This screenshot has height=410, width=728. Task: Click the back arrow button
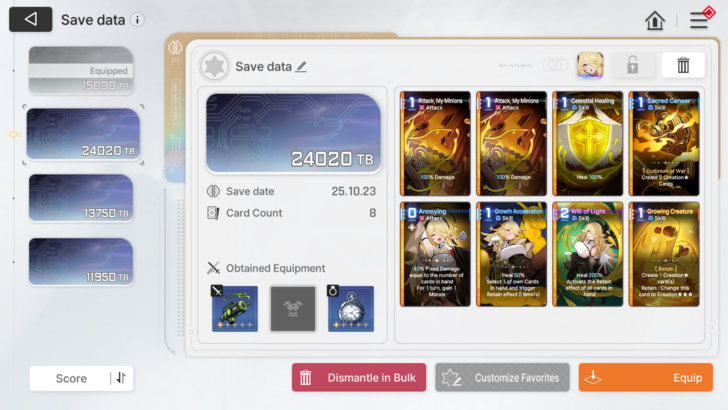click(x=31, y=19)
